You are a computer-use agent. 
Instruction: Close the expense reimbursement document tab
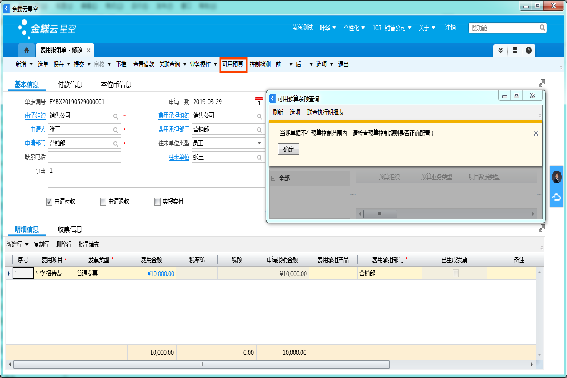click(88, 50)
